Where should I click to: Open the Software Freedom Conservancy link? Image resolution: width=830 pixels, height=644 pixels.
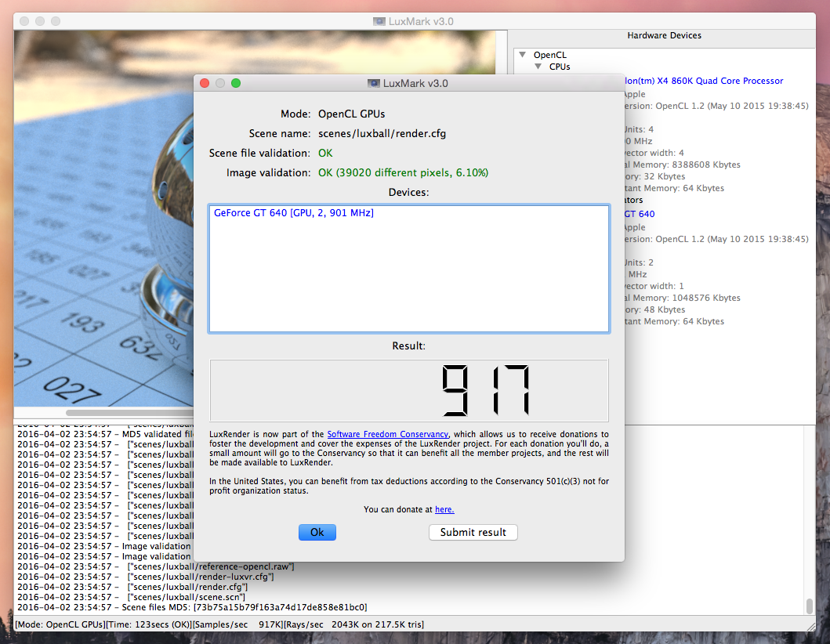click(387, 434)
